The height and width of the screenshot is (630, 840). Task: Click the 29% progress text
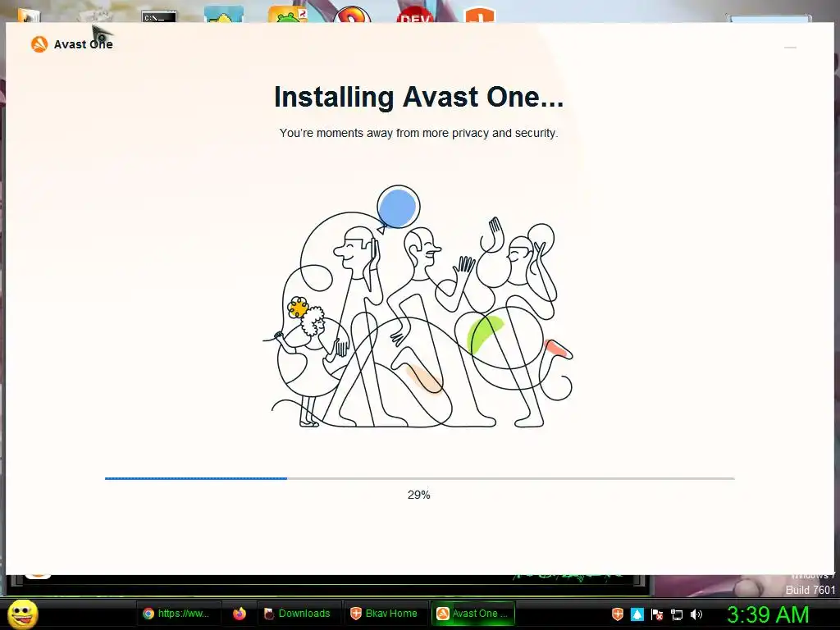[x=419, y=495]
